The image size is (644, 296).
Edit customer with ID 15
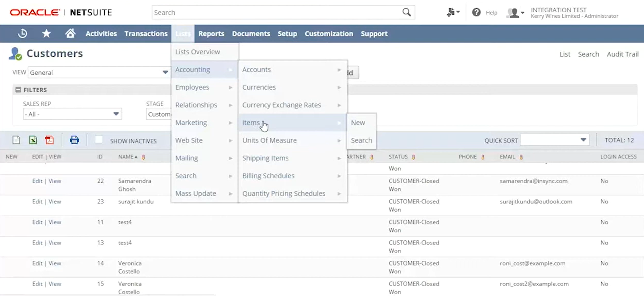pos(37,284)
